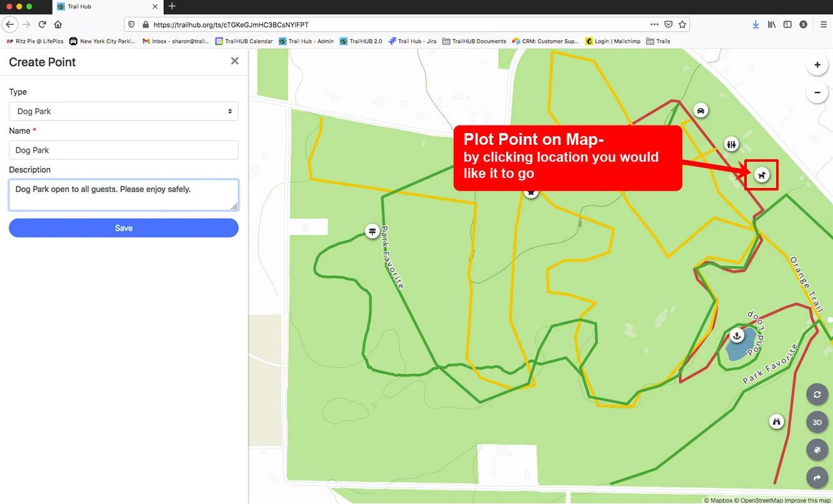The image size is (833, 504).
Task: Expand the TrailHUB Documents bookmark folder
Action: tap(474, 41)
